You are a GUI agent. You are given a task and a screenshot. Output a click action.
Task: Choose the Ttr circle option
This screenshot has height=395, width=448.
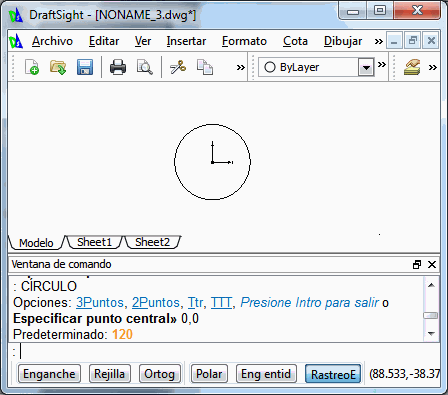(195, 303)
